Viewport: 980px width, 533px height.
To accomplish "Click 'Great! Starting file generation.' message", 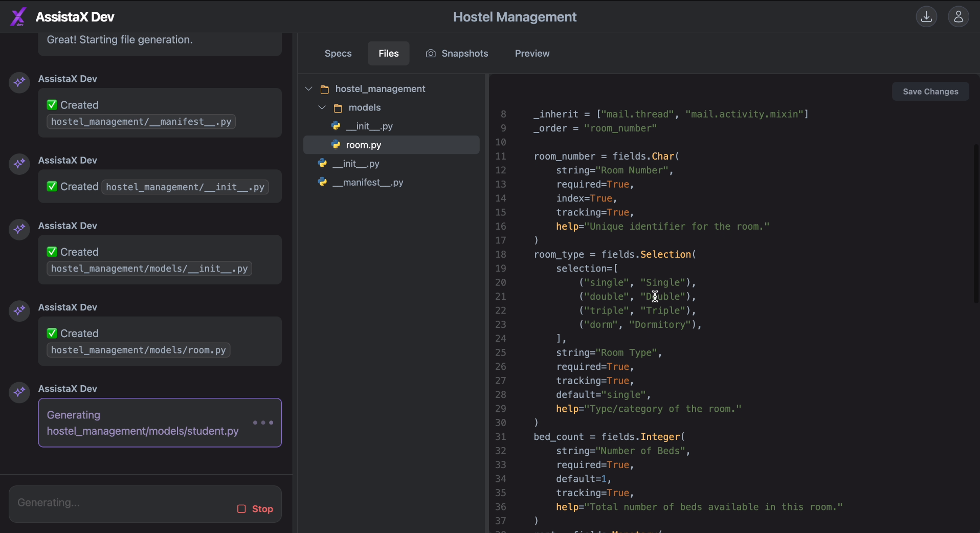I will (x=120, y=40).
